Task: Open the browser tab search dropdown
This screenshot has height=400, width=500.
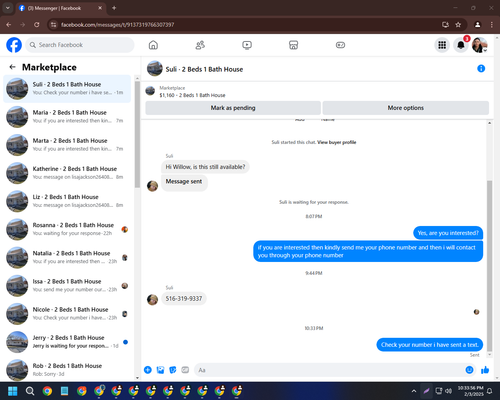Action: tap(8, 8)
